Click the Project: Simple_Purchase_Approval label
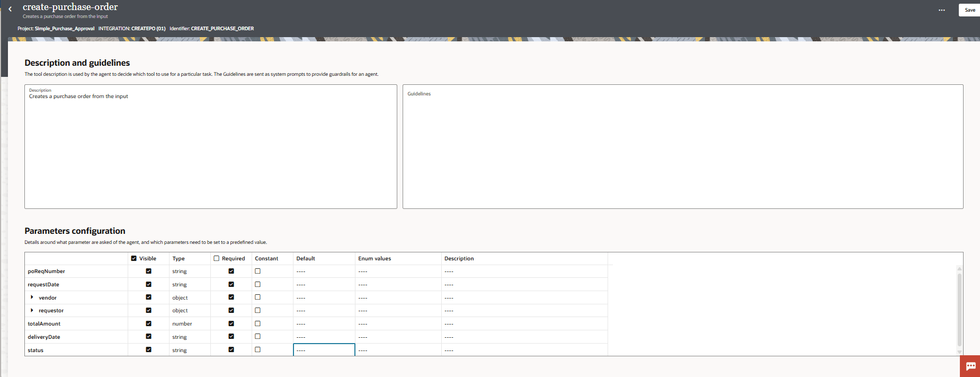 point(56,29)
